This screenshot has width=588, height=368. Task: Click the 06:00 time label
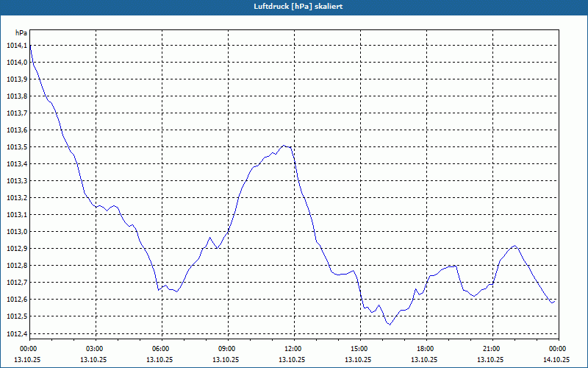point(162,349)
